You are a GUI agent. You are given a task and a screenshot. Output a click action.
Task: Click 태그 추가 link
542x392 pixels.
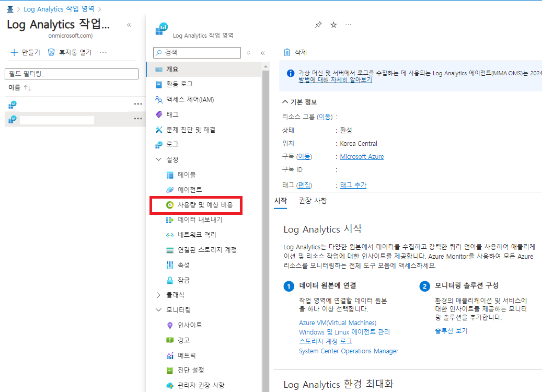tap(353, 185)
